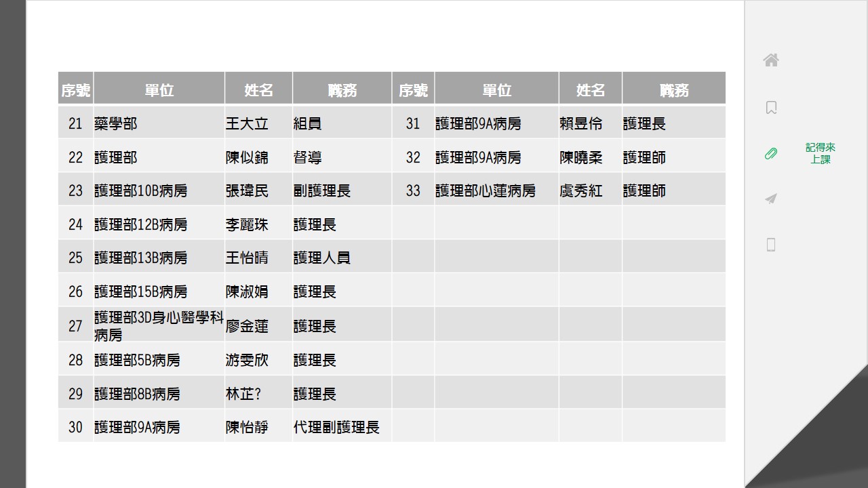The height and width of the screenshot is (488, 868).
Task: Click right 姓名 column header
Action: (x=591, y=89)
